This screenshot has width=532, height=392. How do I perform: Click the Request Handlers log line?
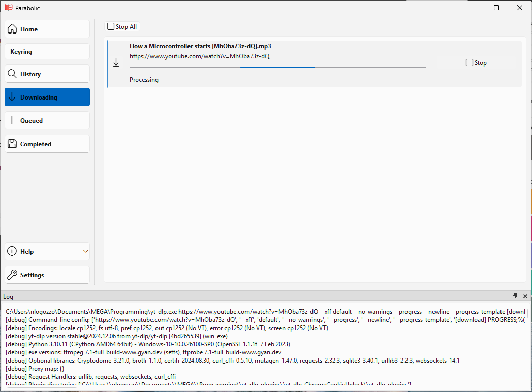90,377
